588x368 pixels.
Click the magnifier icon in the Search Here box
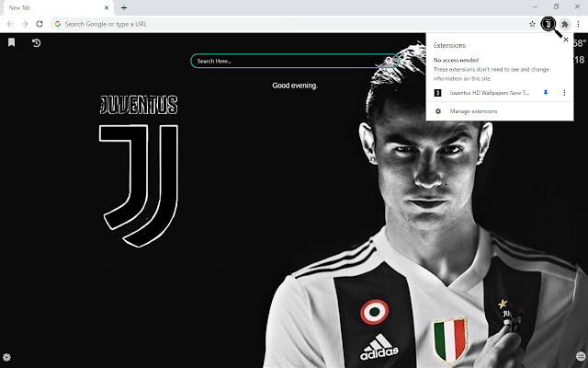coord(390,61)
